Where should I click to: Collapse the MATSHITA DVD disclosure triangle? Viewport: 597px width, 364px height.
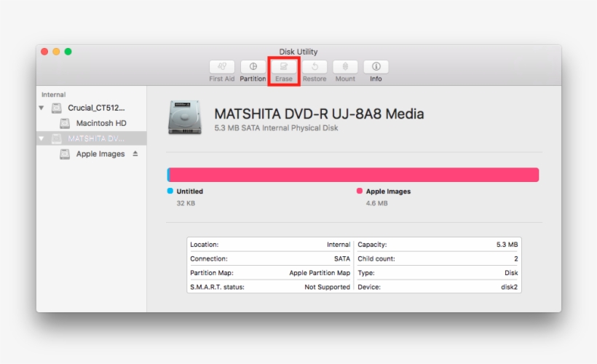coord(41,138)
